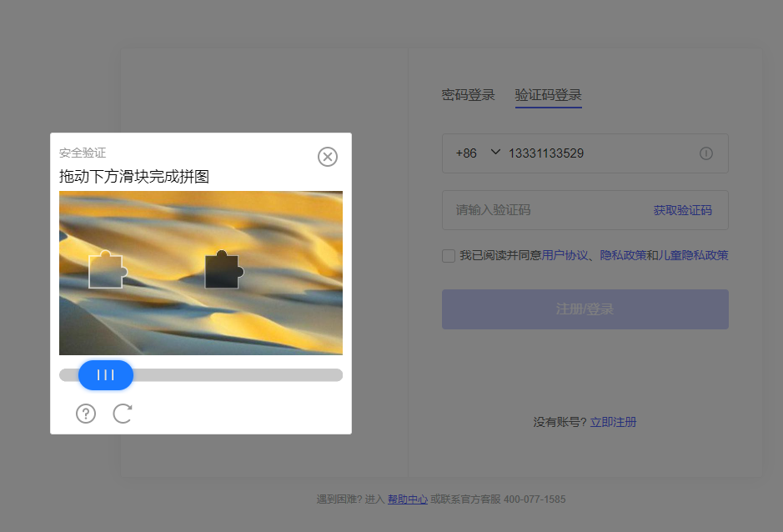
Task: Switch to the 密码登录 tab
Action: point(468,95)
